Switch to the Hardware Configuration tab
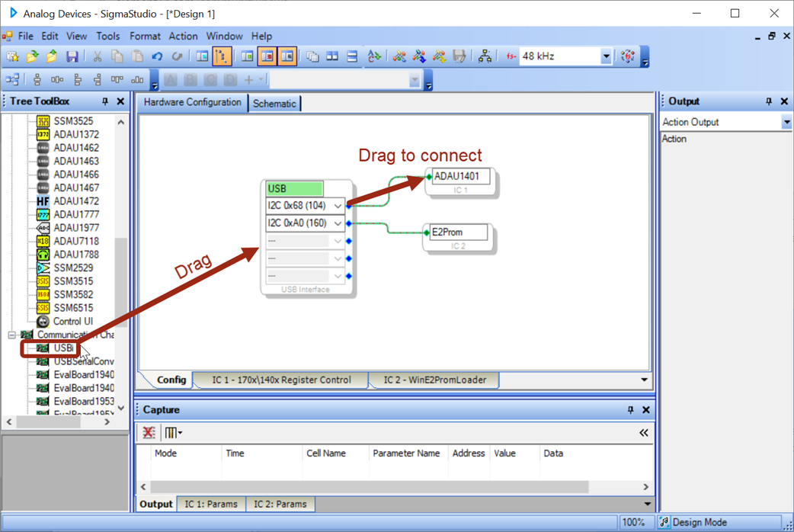Image resolution: width=794 pixels, height=532 pixels. (x=193, y=102)
